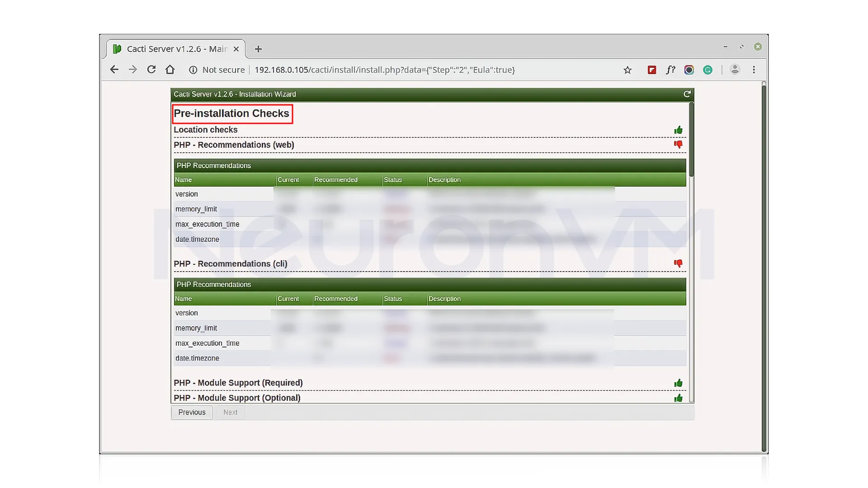Click the Installation Wizard title bar text
This screenshot has height=488, width=868.
point(235,94)
